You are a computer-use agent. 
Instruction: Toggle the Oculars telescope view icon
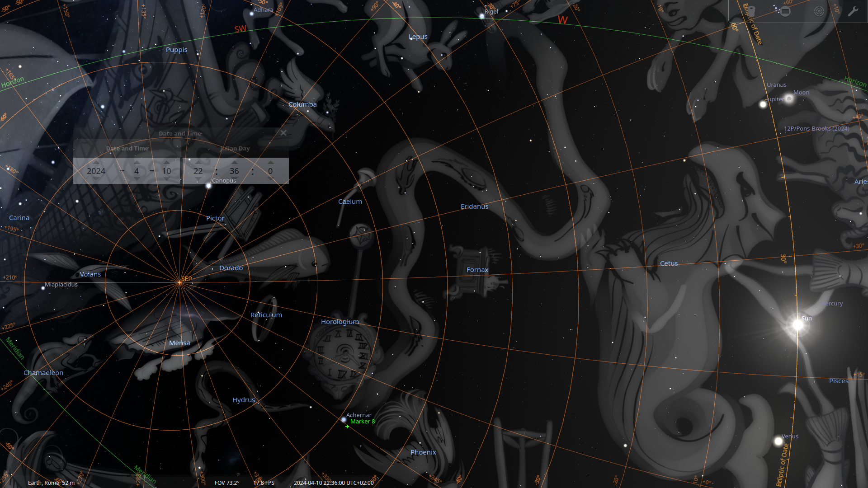[x=751, y=11]
